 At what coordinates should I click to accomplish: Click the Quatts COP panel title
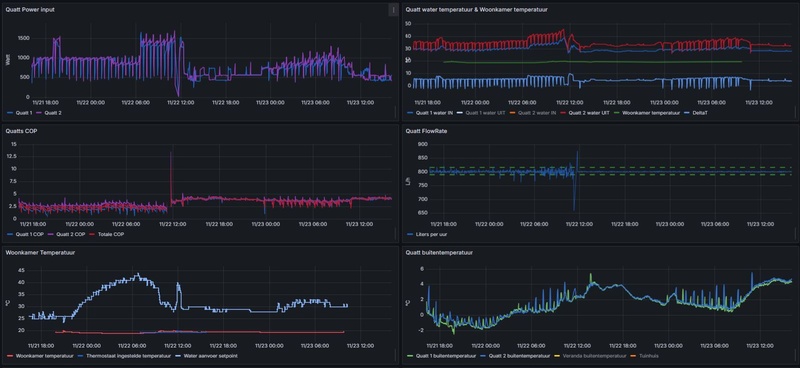pos(21,131)
